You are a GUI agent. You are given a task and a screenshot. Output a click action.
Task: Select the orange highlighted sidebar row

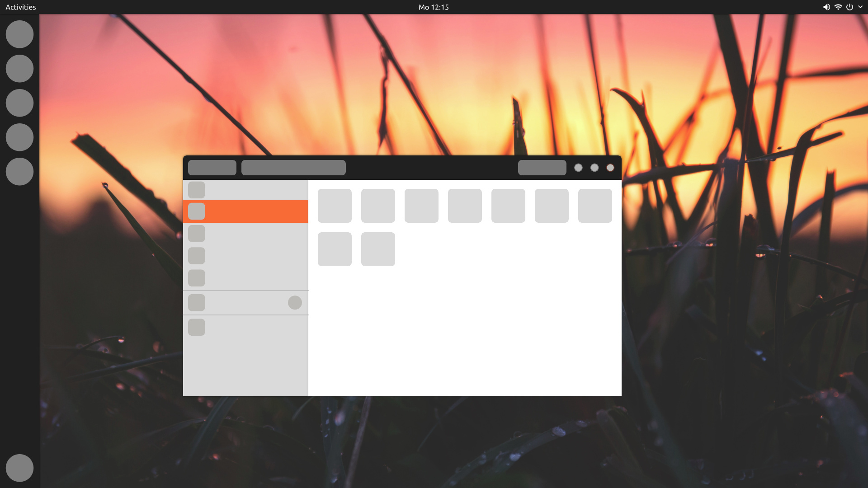tap(245, 211)
